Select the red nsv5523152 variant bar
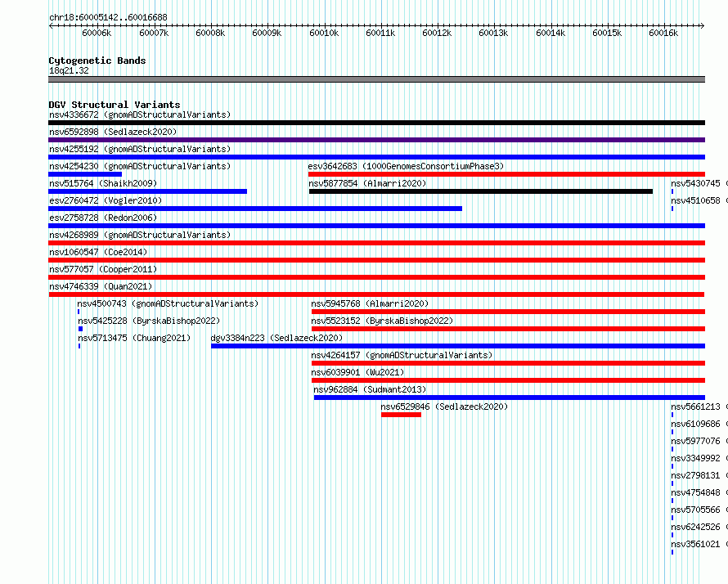Screen dimensions: 728x584 pos(509,329)
